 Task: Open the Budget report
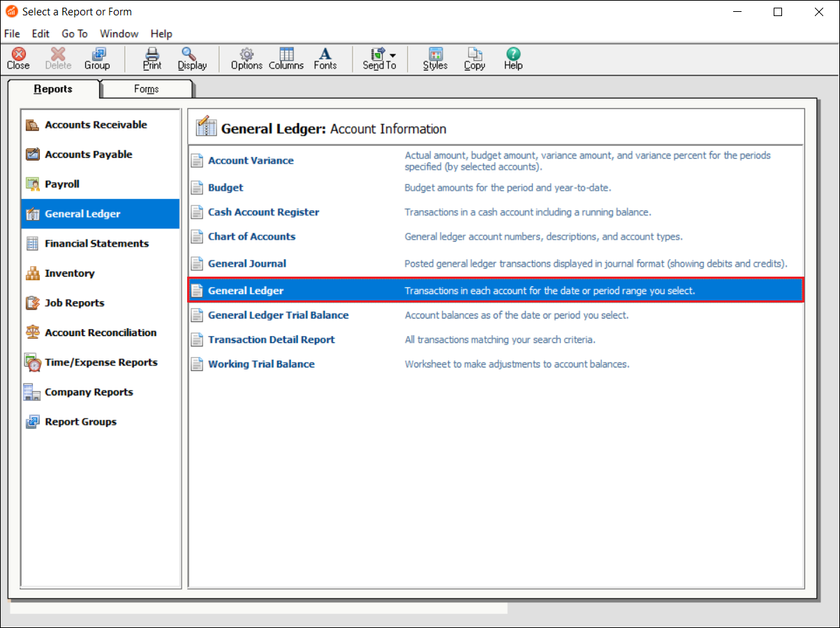point(226,188)
